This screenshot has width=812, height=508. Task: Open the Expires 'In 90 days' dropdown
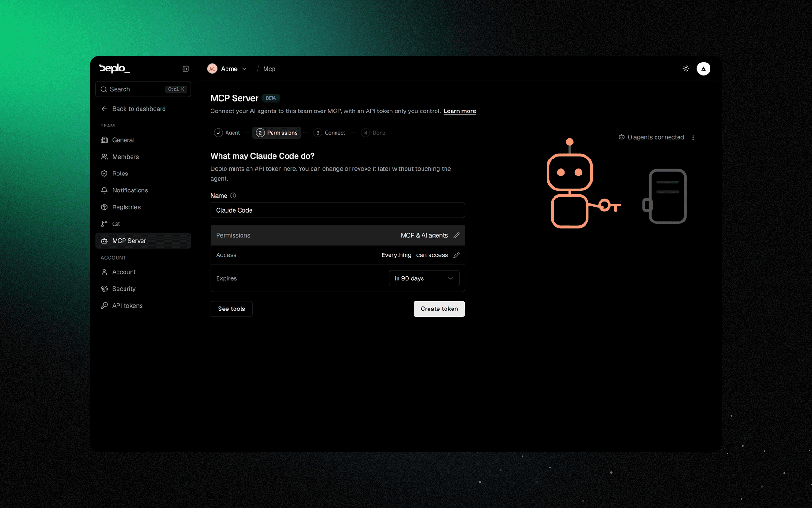423,278
